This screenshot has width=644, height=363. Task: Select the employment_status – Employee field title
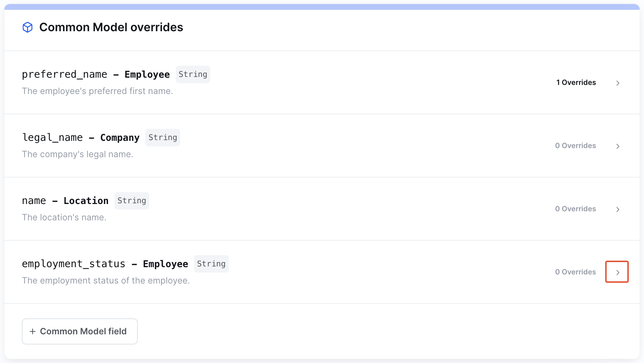[105, 264]
